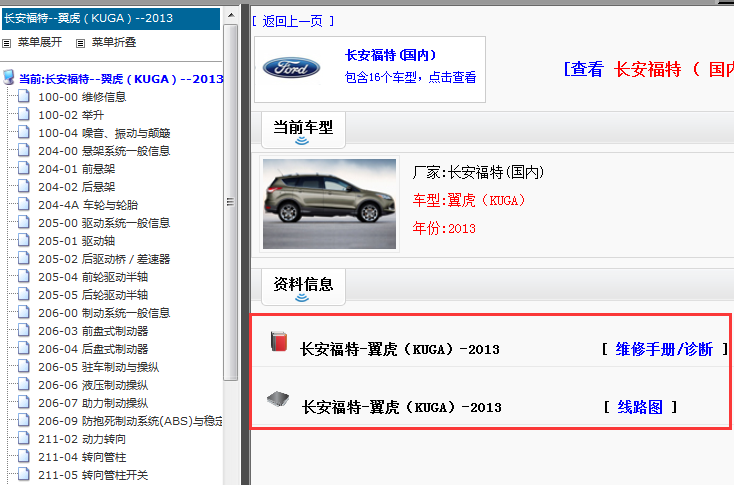Open 204-02 后悬架 section
The image size is (734, 485).
coord(77,187)
